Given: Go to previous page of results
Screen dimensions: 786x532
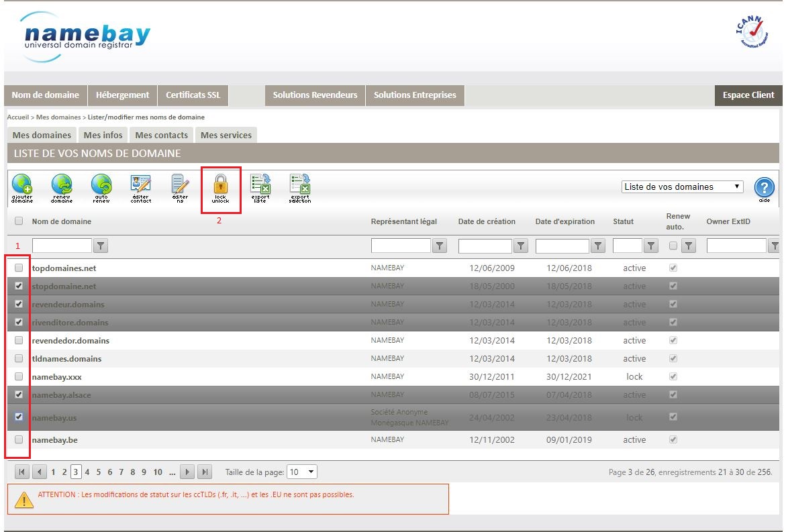Looking at the screenshot, I should click(x=39, y=472).
